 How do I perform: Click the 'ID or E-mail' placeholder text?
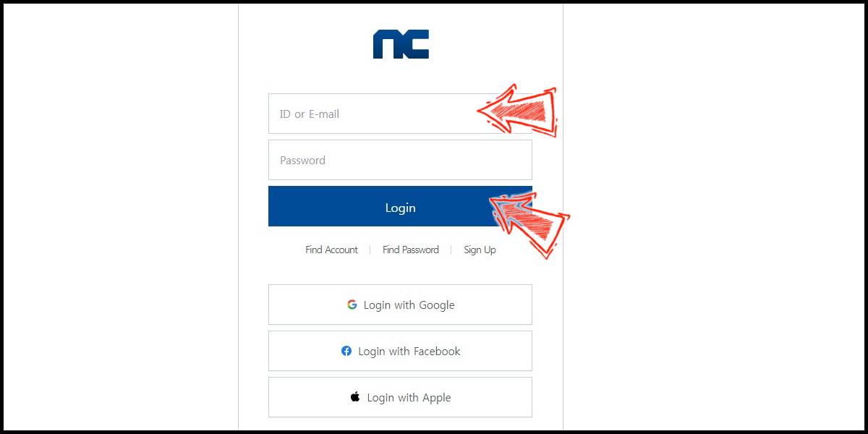[x=310, y=114]
